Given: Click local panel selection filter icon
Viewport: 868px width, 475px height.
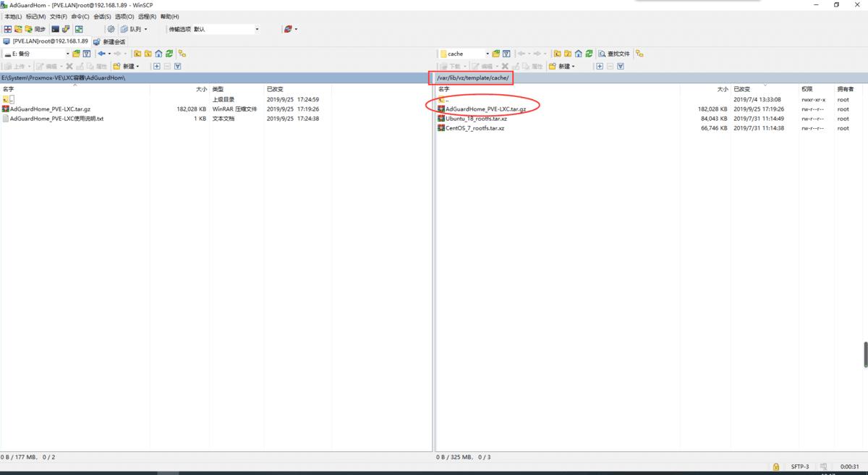Looking at the screenshot, I should (178, 66).
